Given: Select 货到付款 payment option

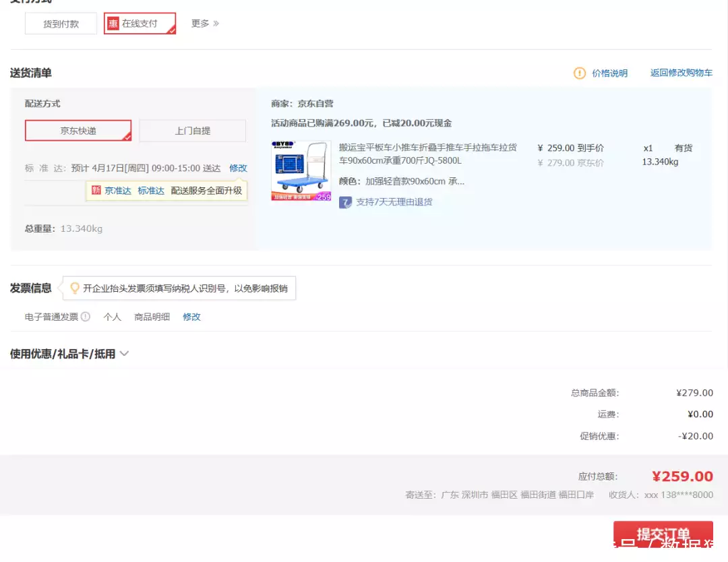Looking at the screenshot, I should click(61, 24).
